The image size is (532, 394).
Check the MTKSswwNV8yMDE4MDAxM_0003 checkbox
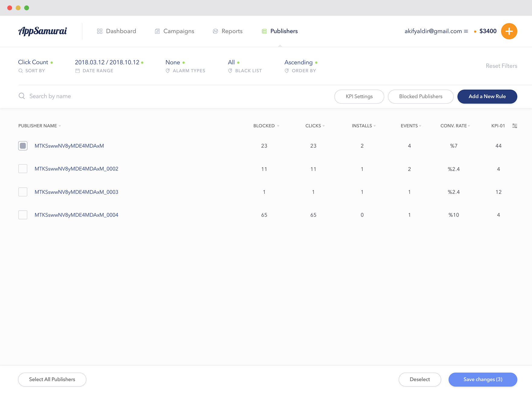(x=23, y=192)
